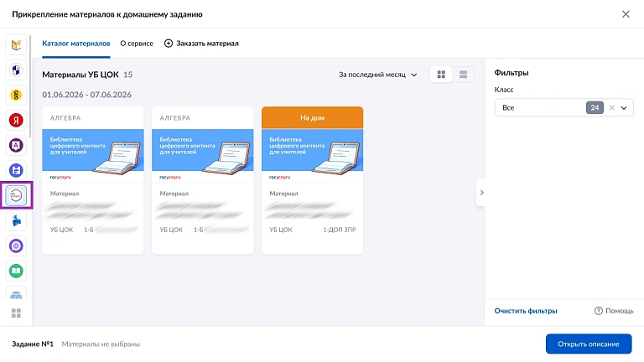Open the Класс filter dropdown arrow
This screenshot has height=362, width=644.
tap(624, 108)
